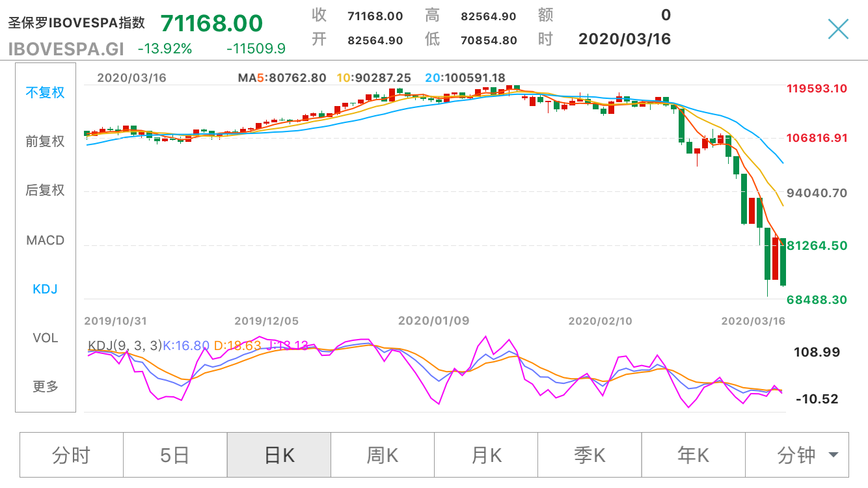The width and height of the screenshot is (868, 488).
Task: Select the KDJ indicator
Action: [46, 289]
